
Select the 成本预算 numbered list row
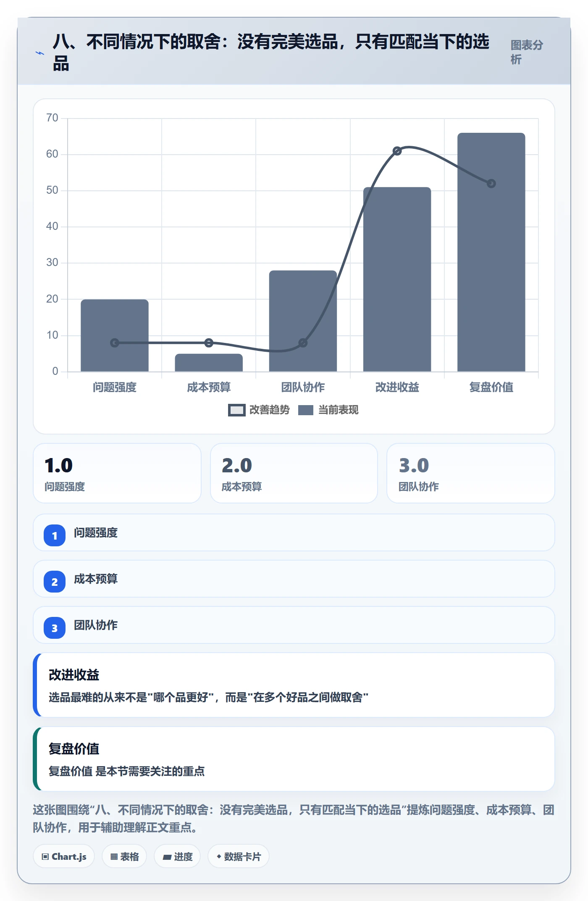point(294,579)
